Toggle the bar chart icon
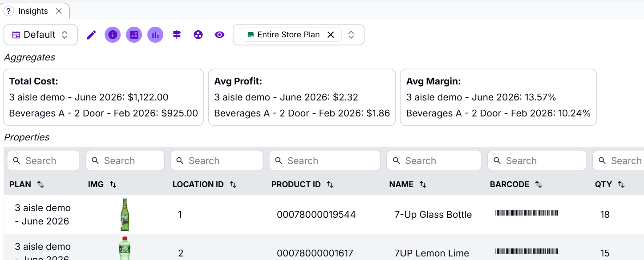This screenshot has height=260, width=644. click(155, 35)
